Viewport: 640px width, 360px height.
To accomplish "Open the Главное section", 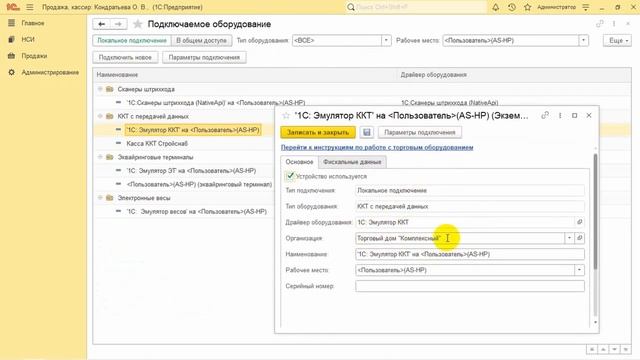I will pyautogui.click(x=33, y=23).
